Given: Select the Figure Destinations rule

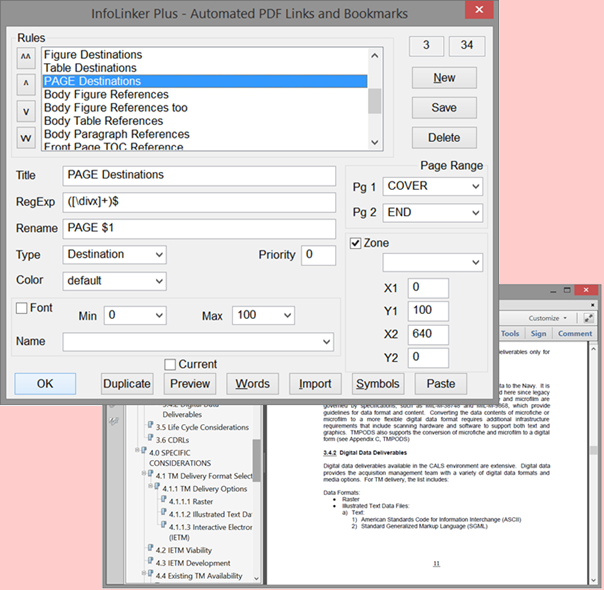Looking at the screenshot, I should (205, 55).
